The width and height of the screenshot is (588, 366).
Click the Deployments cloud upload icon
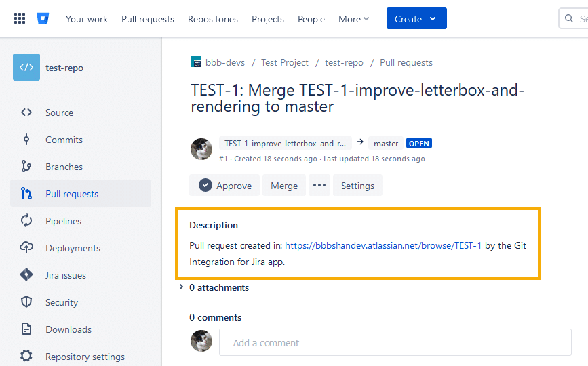click(26, 247)
